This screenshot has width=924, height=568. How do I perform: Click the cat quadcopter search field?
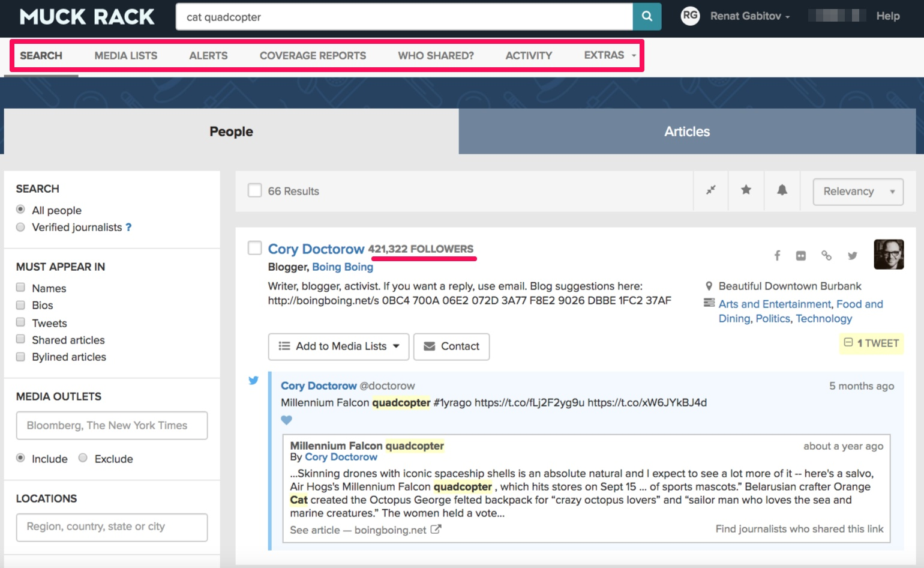[404, 17]
